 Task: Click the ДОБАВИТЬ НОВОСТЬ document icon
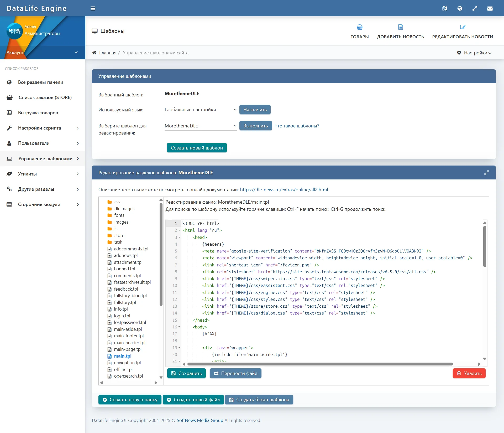point(400,27)
